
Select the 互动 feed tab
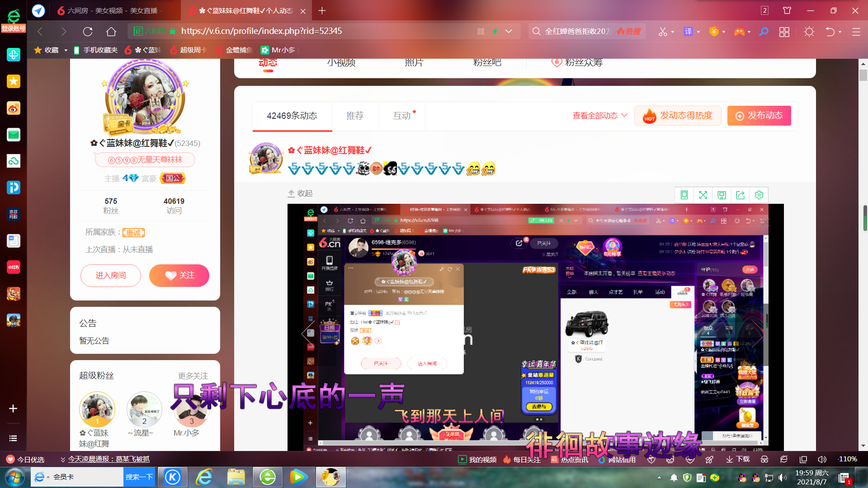(x=402, y=116)
